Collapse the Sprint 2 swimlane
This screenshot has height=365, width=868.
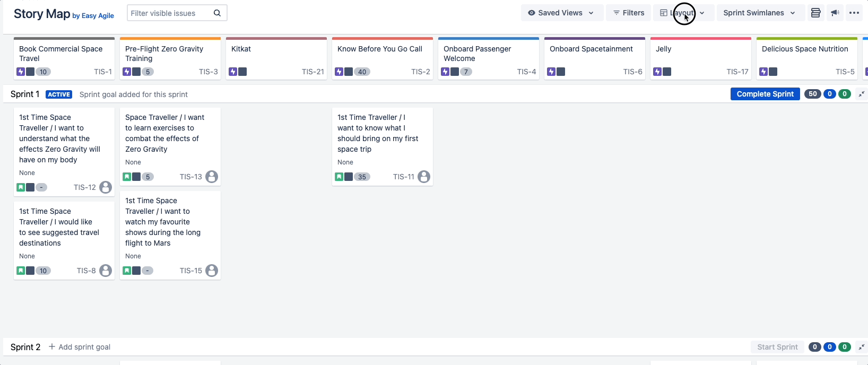tap(862, 347)
